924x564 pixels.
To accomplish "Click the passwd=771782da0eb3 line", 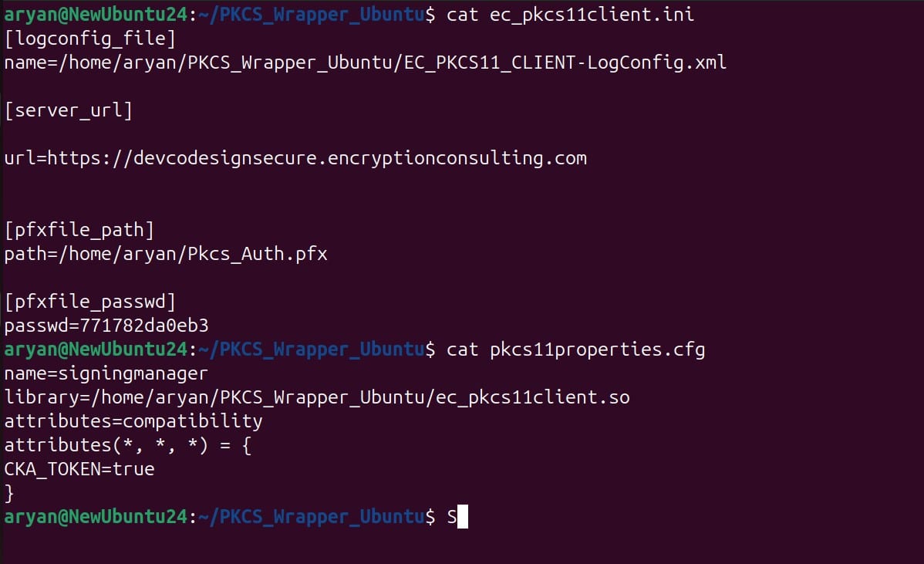I will (106, 326).
